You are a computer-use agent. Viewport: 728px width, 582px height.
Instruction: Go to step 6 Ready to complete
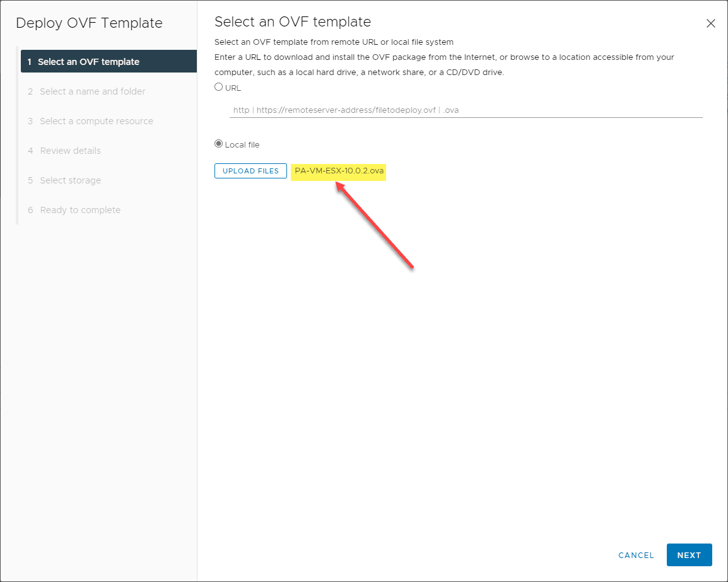pyautogui.click(x=79, y=210)
